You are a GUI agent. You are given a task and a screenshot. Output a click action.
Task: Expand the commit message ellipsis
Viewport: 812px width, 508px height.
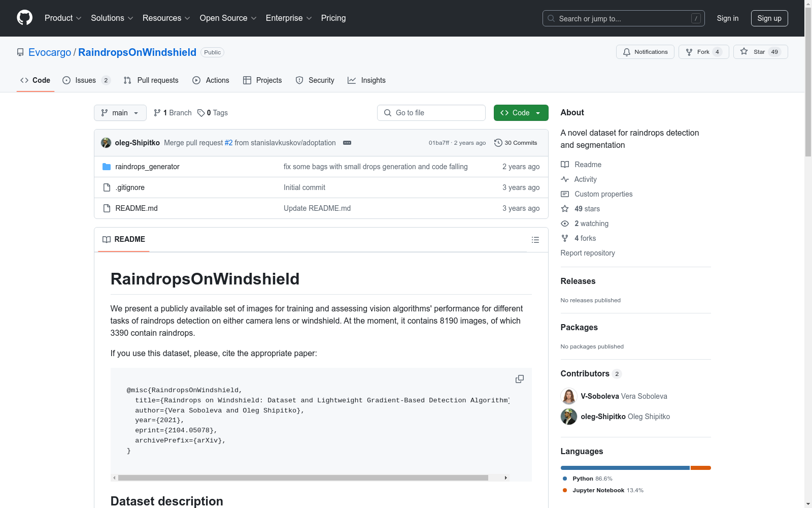tap(347, 143)
